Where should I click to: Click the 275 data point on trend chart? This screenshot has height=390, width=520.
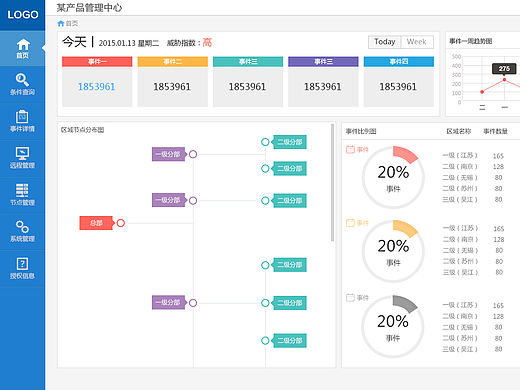pos(504,80)
